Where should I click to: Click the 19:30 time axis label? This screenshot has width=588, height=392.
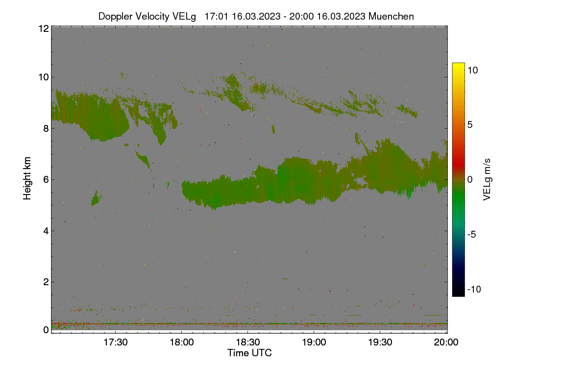click(x=380, y=343)
